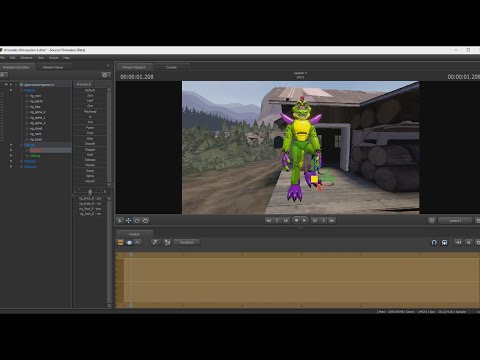Toggle checkbox beside rig_hips row
This screenshot has height=360, width=480.
pyautogui.click(x=2, y=107)
